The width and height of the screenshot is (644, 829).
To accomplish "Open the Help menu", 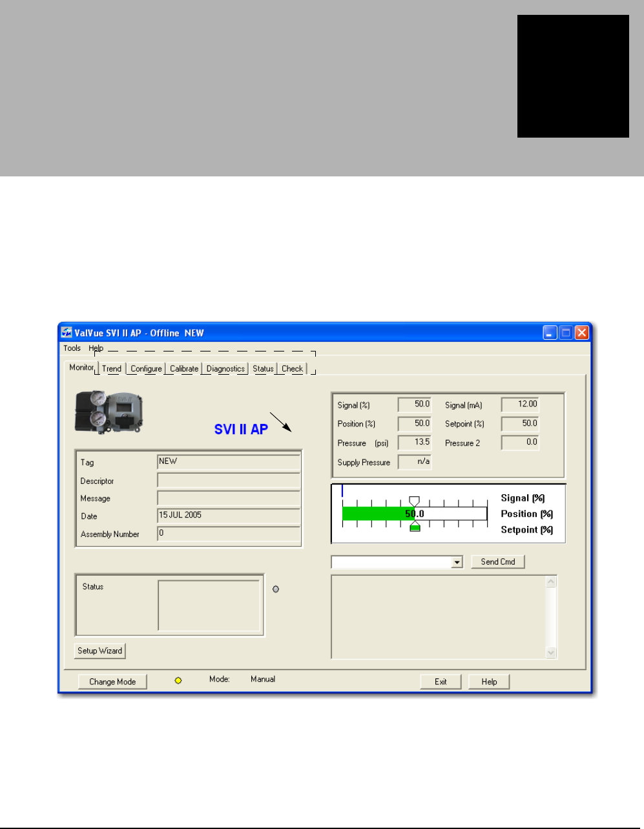I will (96, 348).
